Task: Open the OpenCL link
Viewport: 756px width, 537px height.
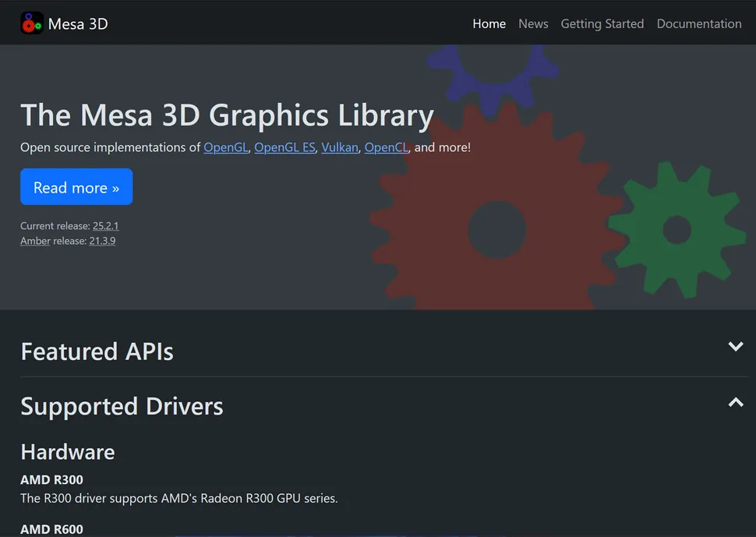Action: [386, 147]
